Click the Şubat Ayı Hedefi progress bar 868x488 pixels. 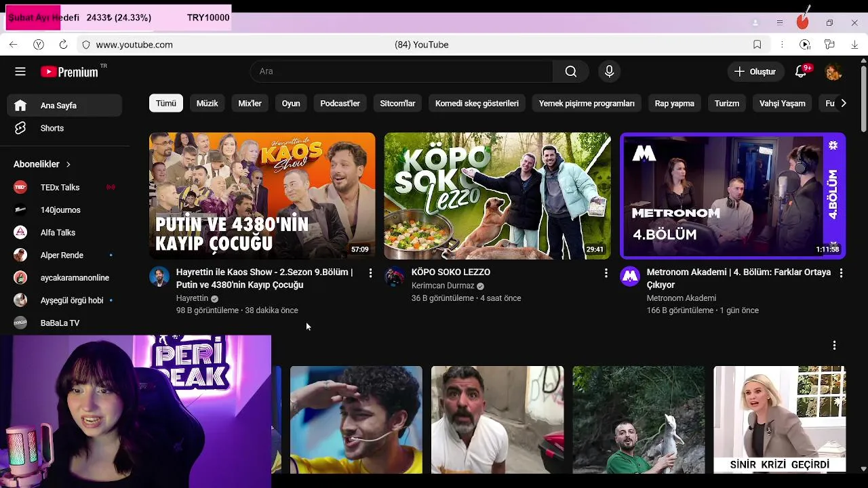[x=119, y=18]
